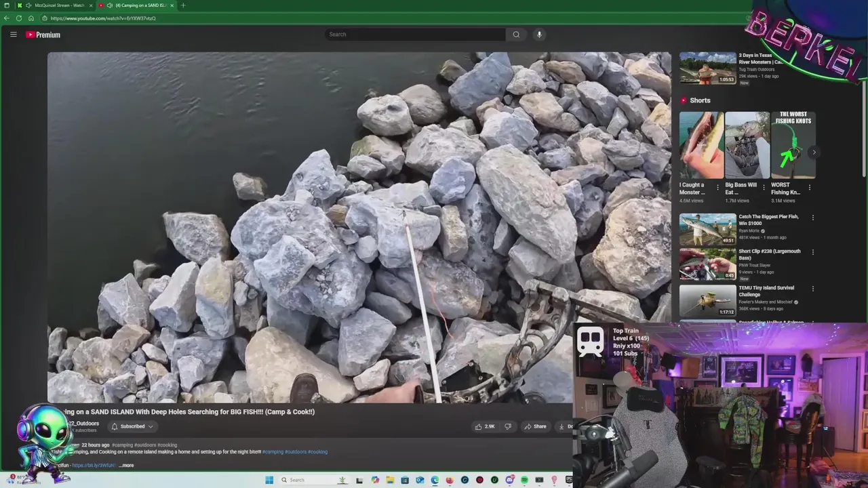Expand description with ...more

pos(126,466)
